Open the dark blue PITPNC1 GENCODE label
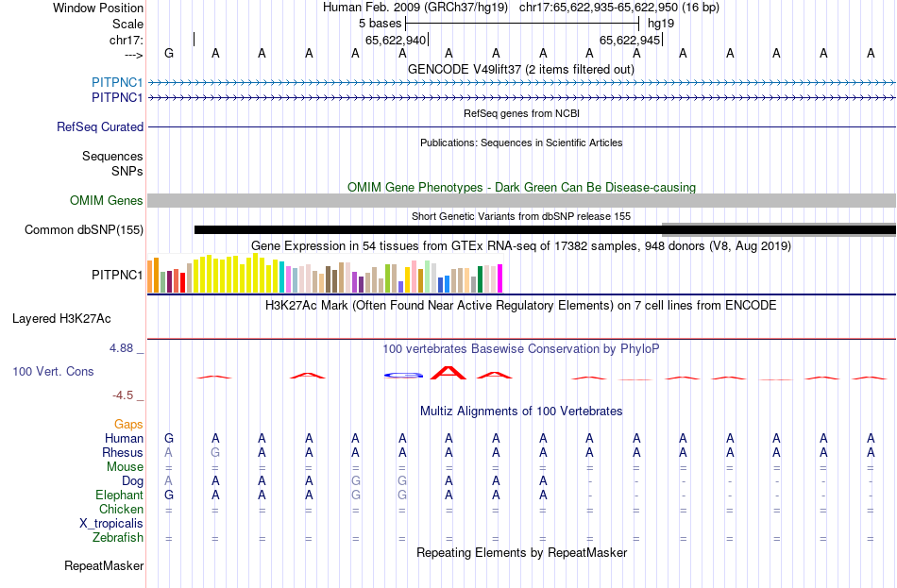Viewport: 897px width, 588px height. click(117, 98)
